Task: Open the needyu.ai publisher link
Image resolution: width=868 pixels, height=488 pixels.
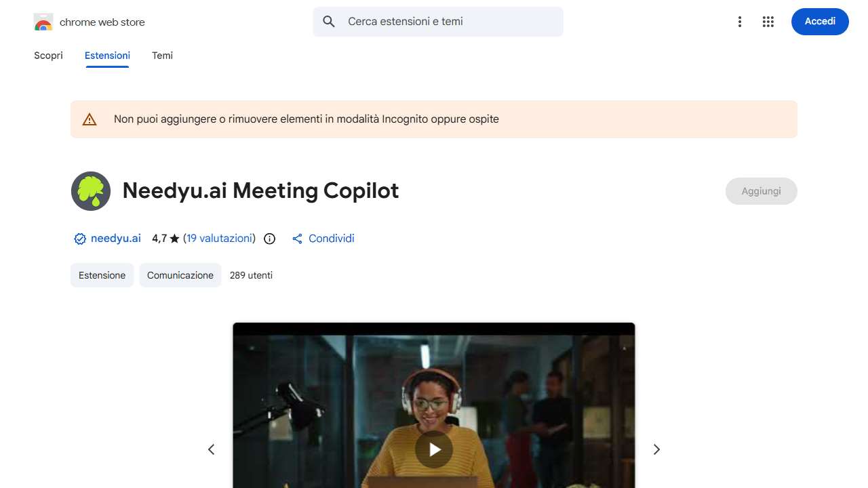Action: tap(116, 239)
